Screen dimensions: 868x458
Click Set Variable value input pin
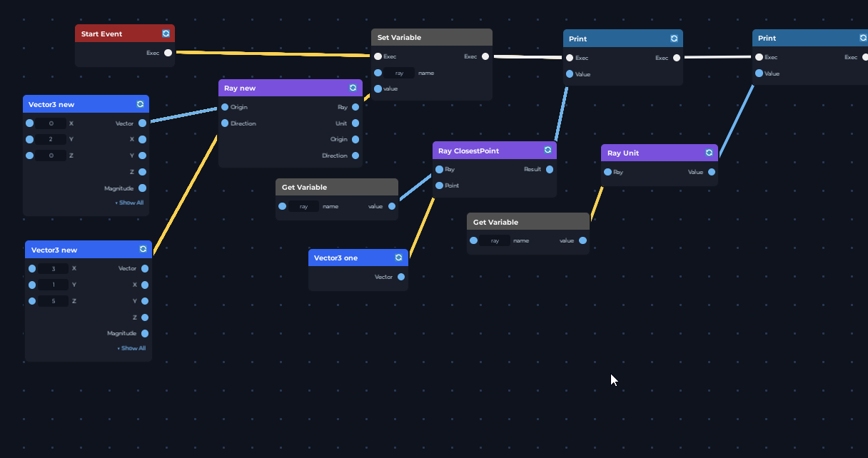click(x=378, y=88)
